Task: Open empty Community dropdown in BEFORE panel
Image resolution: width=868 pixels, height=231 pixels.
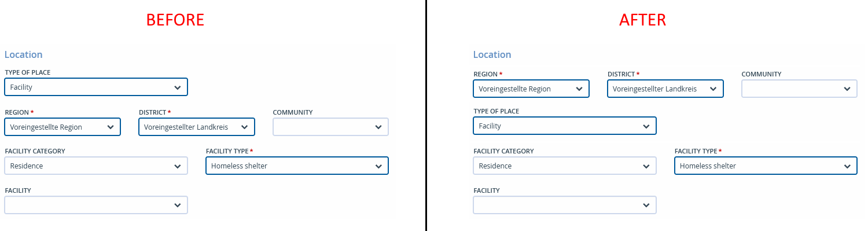Action: (x=330, y=127)
